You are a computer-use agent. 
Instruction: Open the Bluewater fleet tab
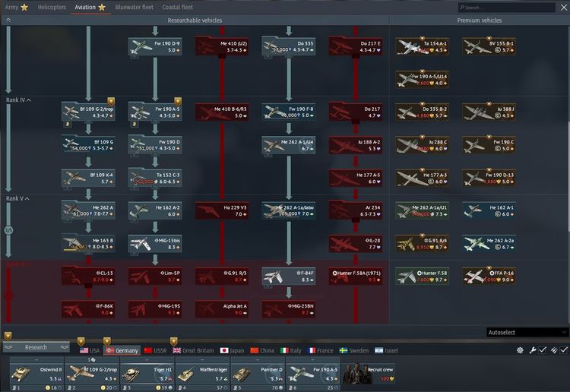click(x=134, y=7)
